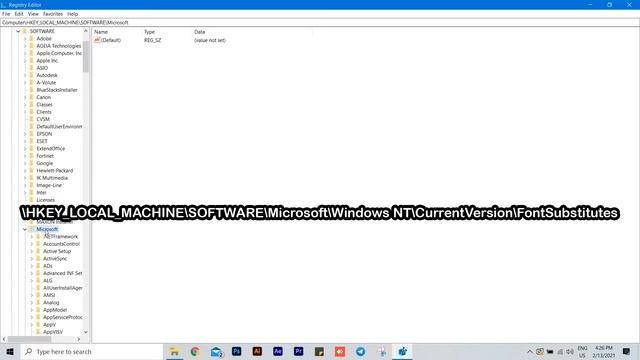Screen dimensions: 640x360
Task: Click the Licenses folder icon
Action: (31, 200)
